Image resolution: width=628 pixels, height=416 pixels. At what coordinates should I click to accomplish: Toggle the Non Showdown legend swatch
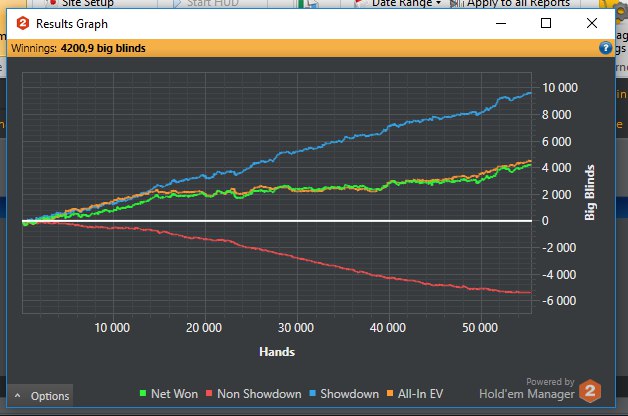[x=209, y=393]
